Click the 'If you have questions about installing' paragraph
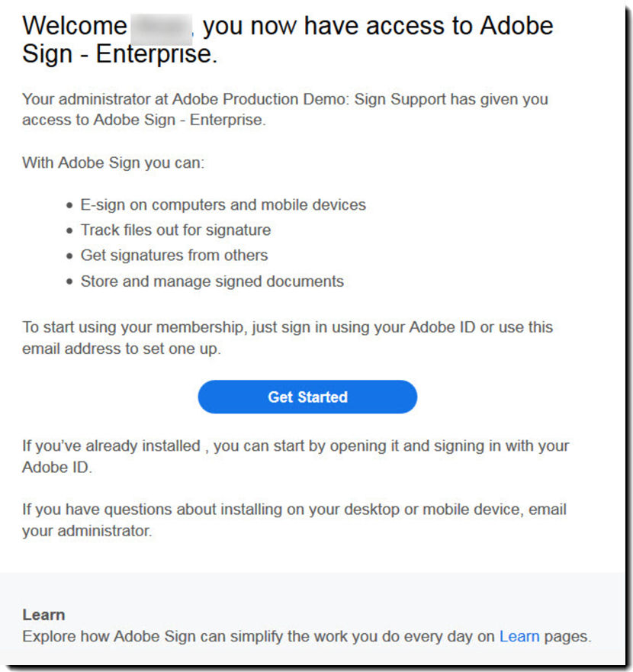 [x=294, y=510]
